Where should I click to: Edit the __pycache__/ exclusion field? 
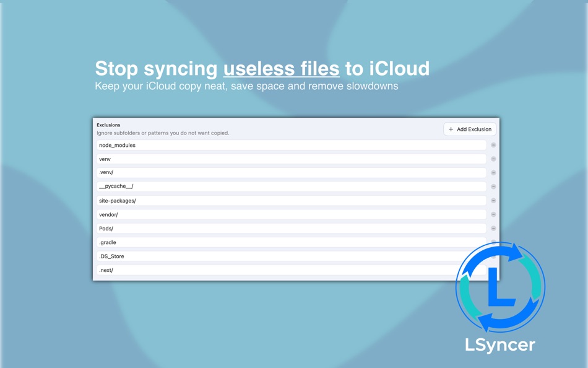[292, 186]
